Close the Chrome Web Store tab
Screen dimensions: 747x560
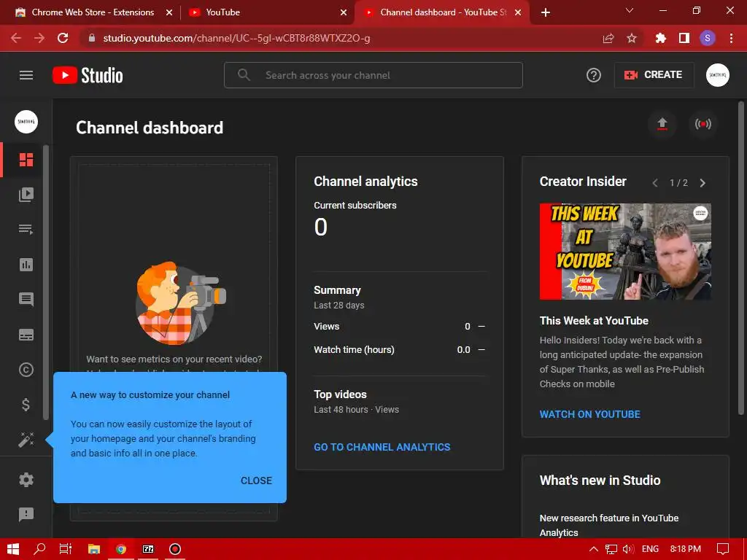pyautogui.click(x=169, y=12)
